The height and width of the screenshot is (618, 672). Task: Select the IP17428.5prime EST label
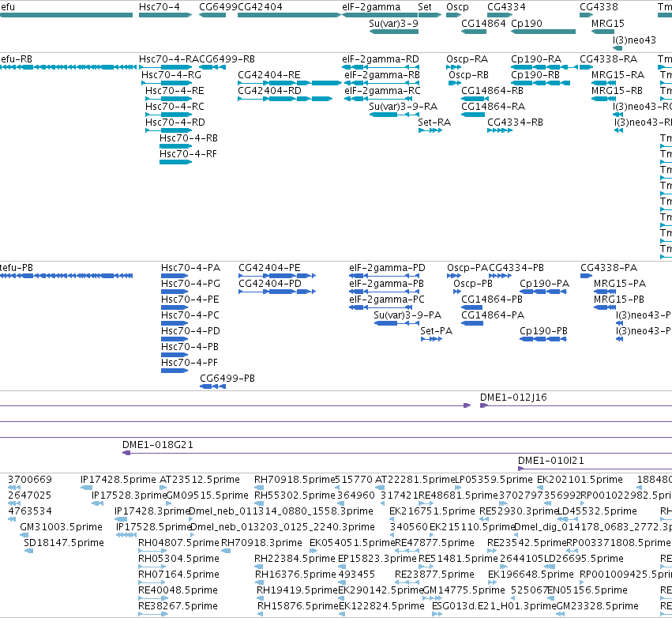pos(118,480)
